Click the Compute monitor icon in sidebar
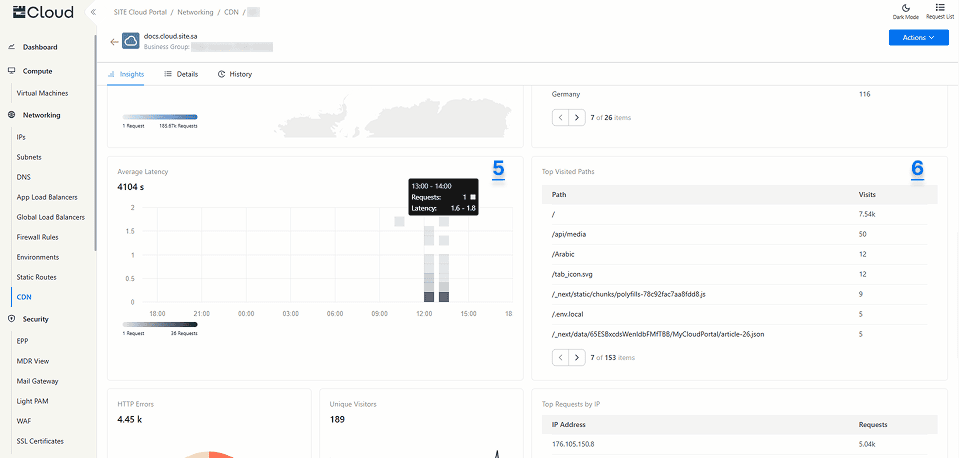This screenshot has height=458, width=959. pos(11,71)
